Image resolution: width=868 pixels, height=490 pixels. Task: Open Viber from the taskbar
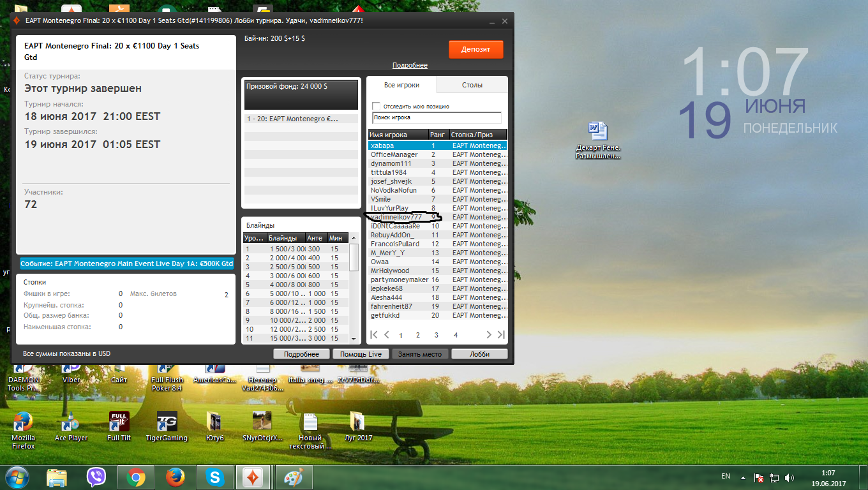coord(96,477)
